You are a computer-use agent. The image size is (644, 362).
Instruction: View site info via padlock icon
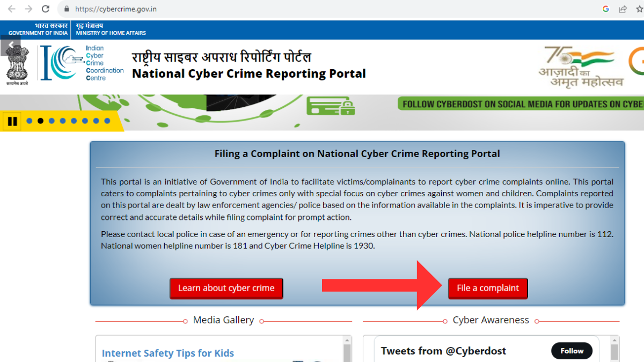click(x=67, y=9)
